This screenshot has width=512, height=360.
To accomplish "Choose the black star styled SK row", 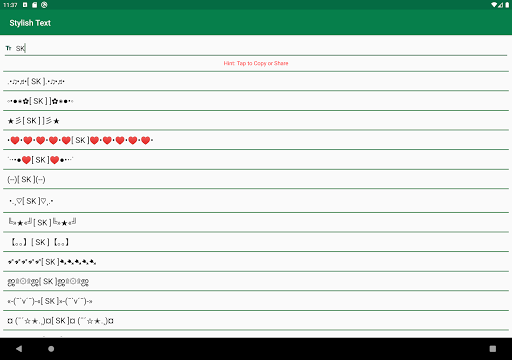I will [x=256, y=121].
